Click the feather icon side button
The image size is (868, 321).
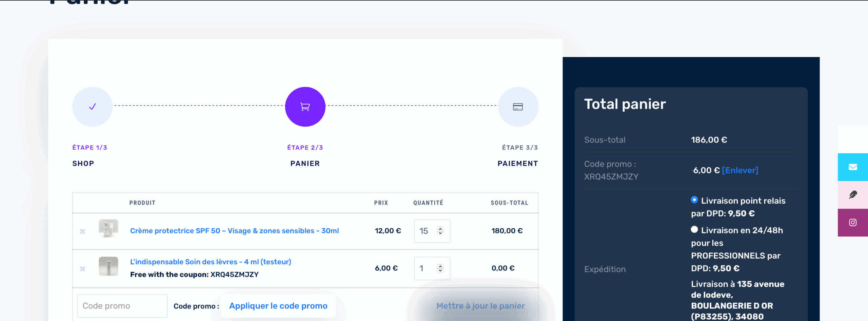(853, 195)
